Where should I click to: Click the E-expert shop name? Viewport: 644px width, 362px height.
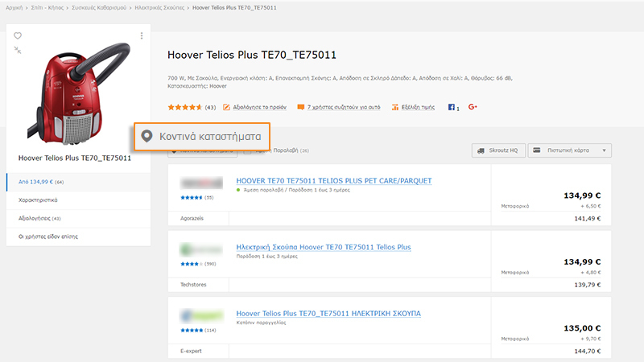pos(191,351)
